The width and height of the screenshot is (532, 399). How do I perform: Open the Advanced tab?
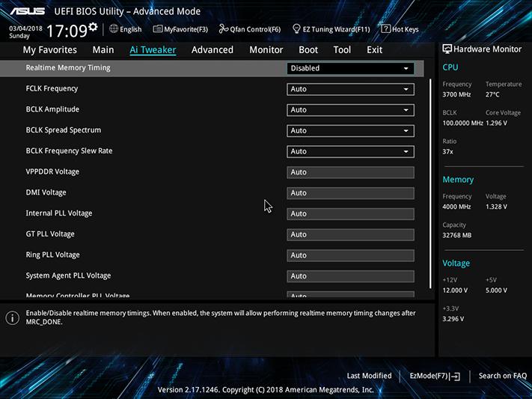(213, 50)
